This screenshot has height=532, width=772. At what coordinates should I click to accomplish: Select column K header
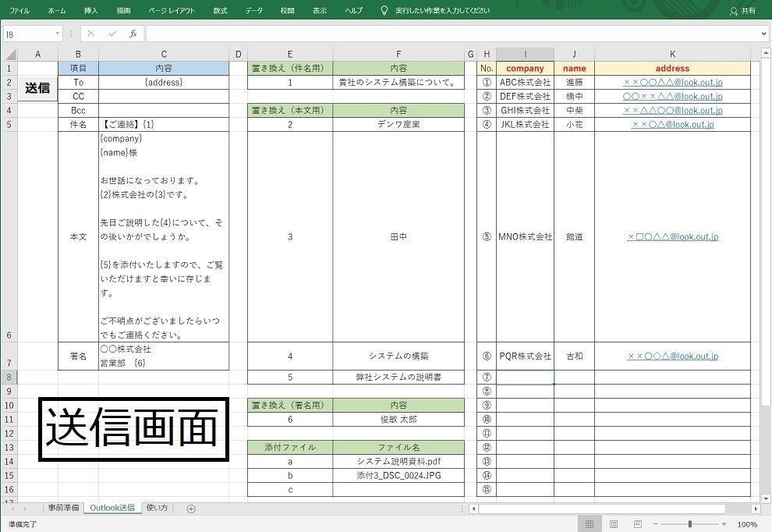click(x=672, y=54)
